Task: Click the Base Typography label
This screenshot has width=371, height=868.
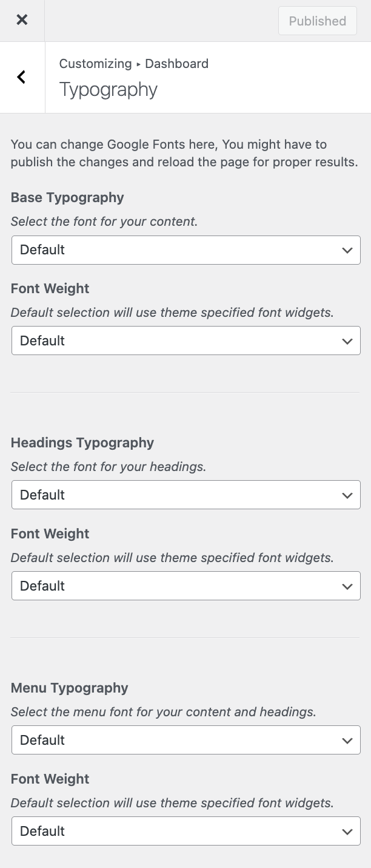Action: [x=67, y=198]
